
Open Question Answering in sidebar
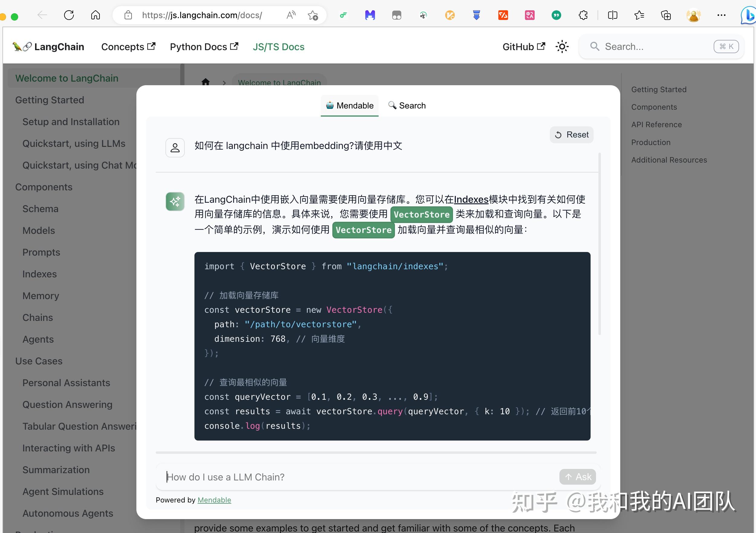point(67,404)
